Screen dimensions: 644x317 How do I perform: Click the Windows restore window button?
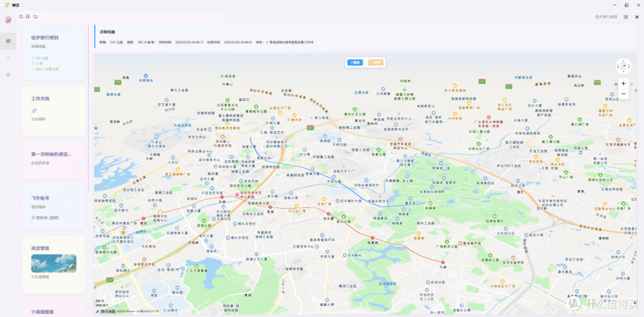(626, 5)
